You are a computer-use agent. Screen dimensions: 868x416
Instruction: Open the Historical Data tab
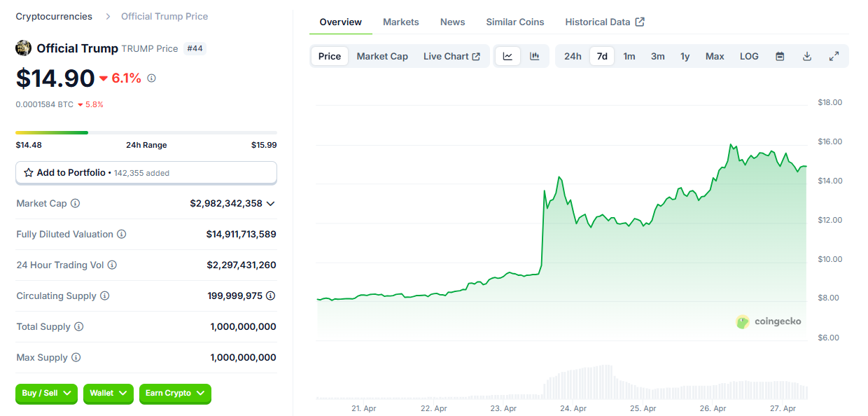coord(605,22)
